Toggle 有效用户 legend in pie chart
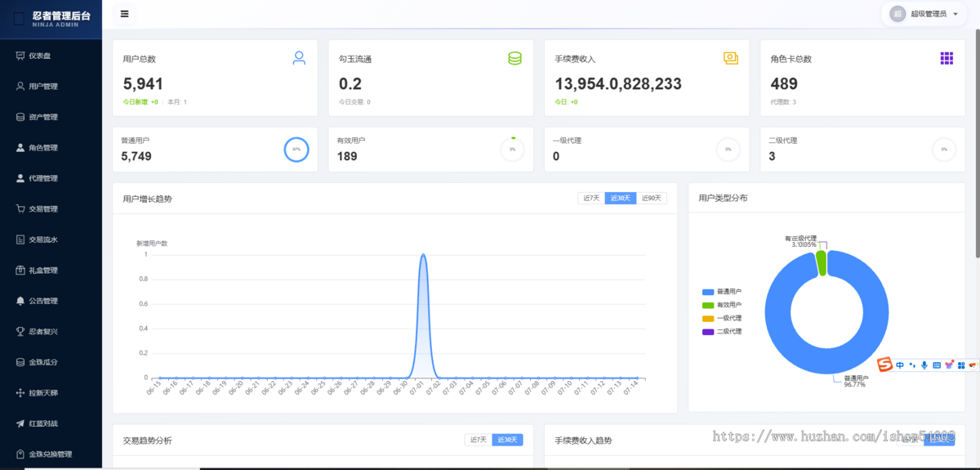The image size is (980, 470). (x=722, y=305)
